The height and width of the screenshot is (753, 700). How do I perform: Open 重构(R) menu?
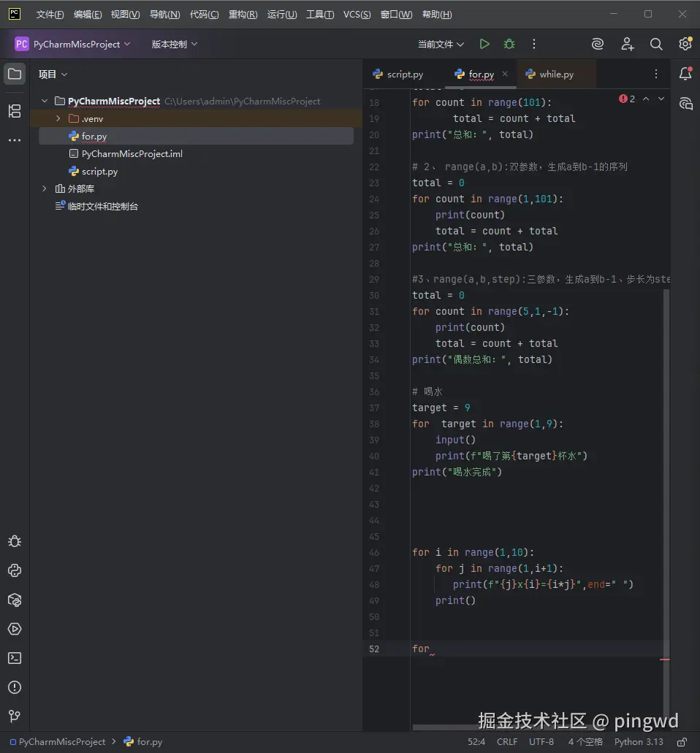(x=243, y=15)
